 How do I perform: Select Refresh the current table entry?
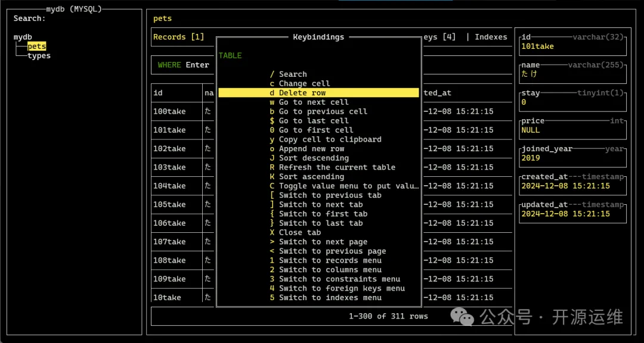(x=337, y=167)
